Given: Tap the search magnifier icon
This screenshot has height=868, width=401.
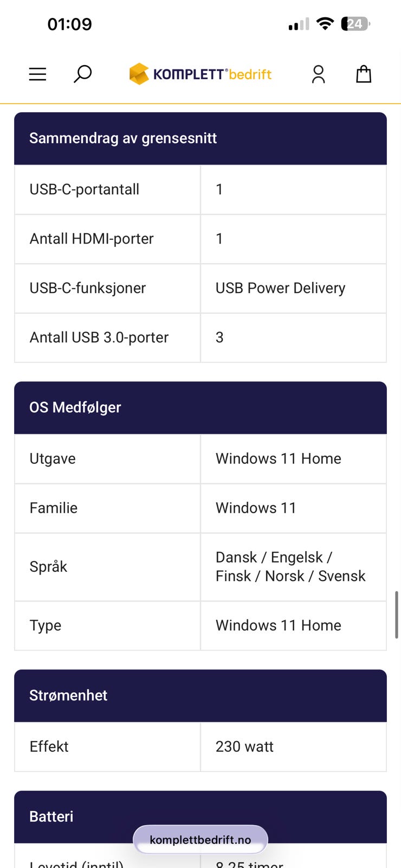Looking at the screenshot, I should click(82, 74).
